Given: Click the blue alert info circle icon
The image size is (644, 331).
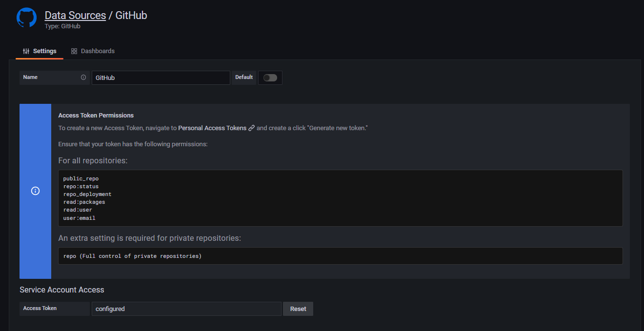Looking at the screenshot, I should (35, 191).
